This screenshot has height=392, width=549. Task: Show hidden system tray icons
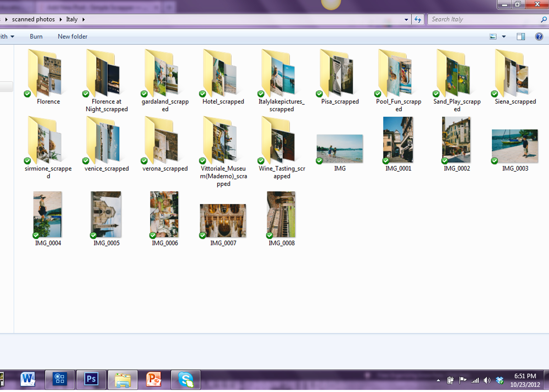[x=438, y=381]
